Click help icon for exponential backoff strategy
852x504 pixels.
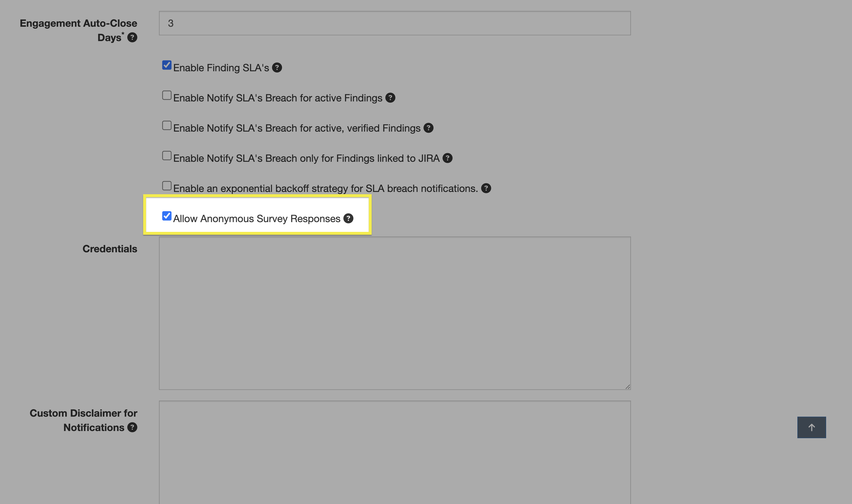(x=486, y=188)
